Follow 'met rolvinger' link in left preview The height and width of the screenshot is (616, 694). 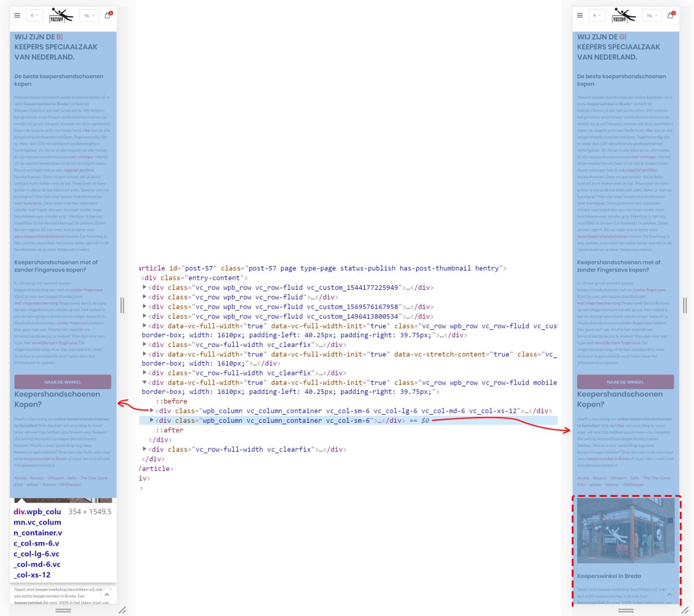click(x=80, y=157)
